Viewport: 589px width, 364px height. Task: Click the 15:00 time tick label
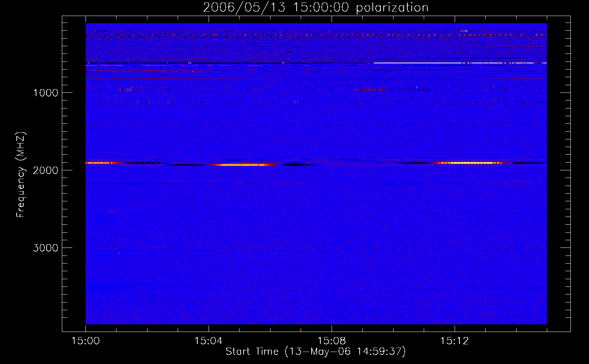pos(86,341)
